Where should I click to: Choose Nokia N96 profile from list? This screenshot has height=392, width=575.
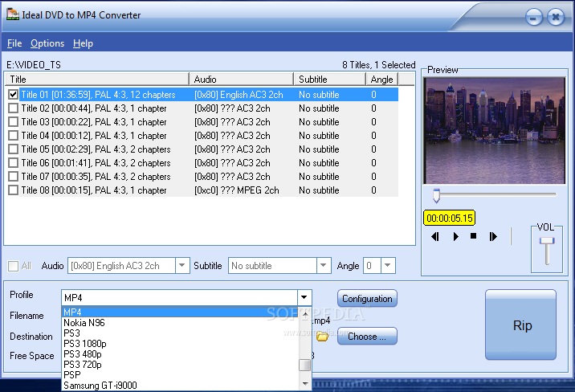click(x=180, y=323)
